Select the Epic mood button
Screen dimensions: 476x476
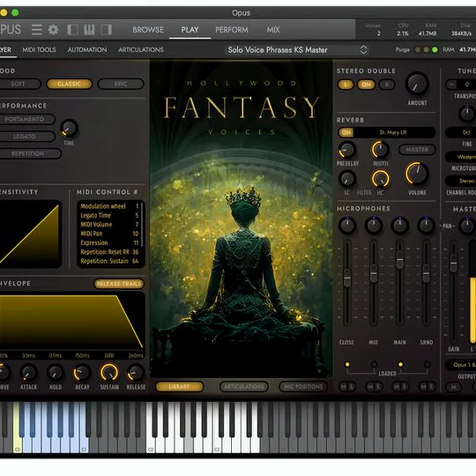(x=121, y=84)
